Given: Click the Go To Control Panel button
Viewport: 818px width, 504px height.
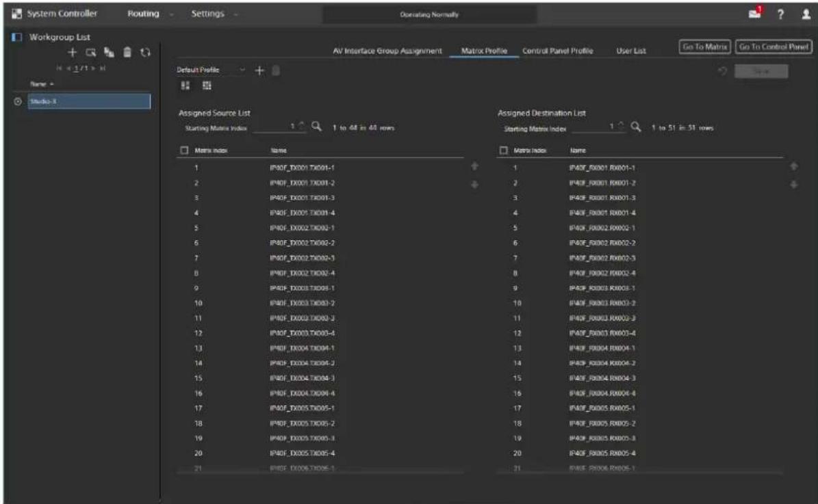Looking at the screenshot, I should (774, 47).
